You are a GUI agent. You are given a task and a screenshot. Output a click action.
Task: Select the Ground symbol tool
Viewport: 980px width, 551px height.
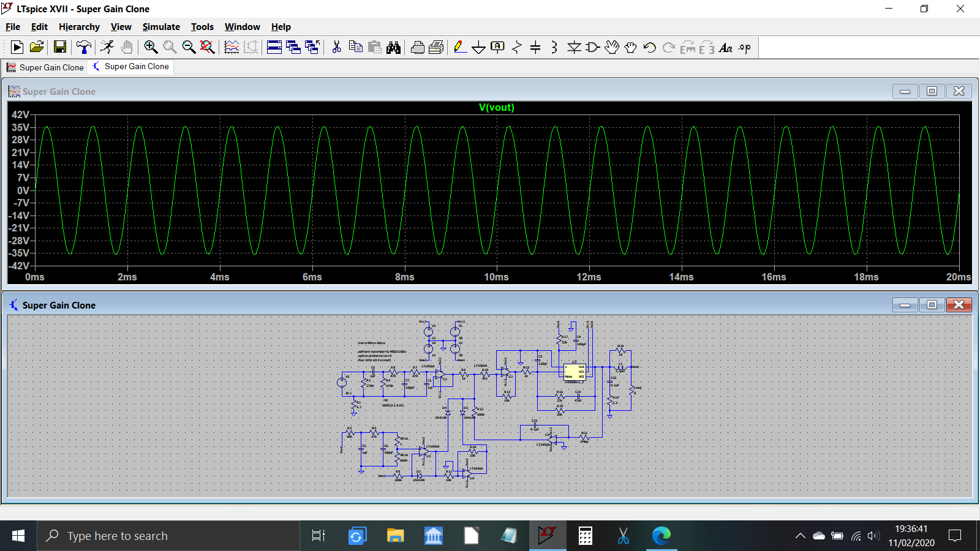point(479,47)
